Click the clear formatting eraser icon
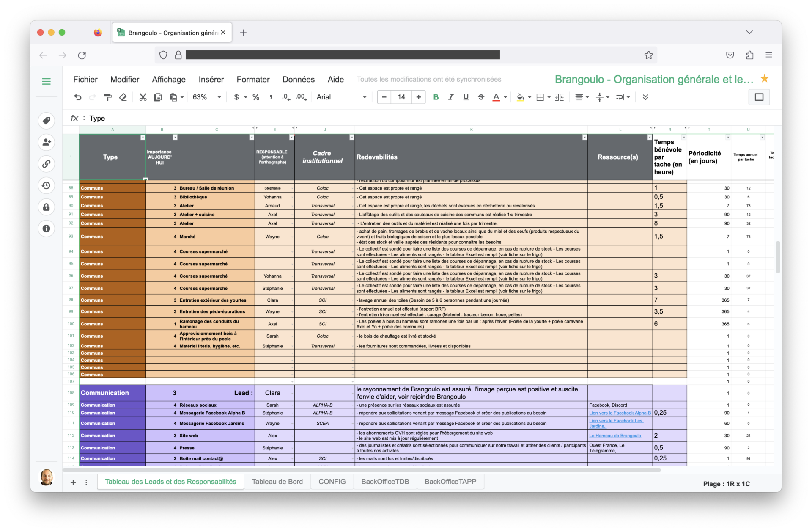 click(123, 97)
